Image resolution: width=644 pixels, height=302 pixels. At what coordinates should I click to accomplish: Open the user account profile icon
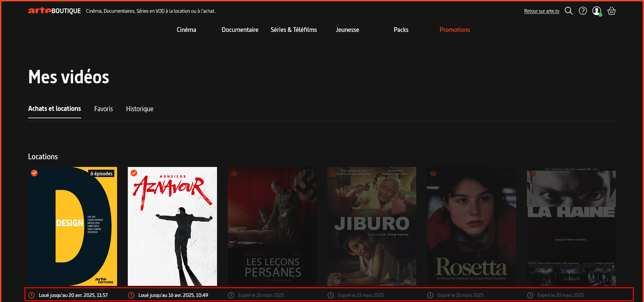(597, 11)
